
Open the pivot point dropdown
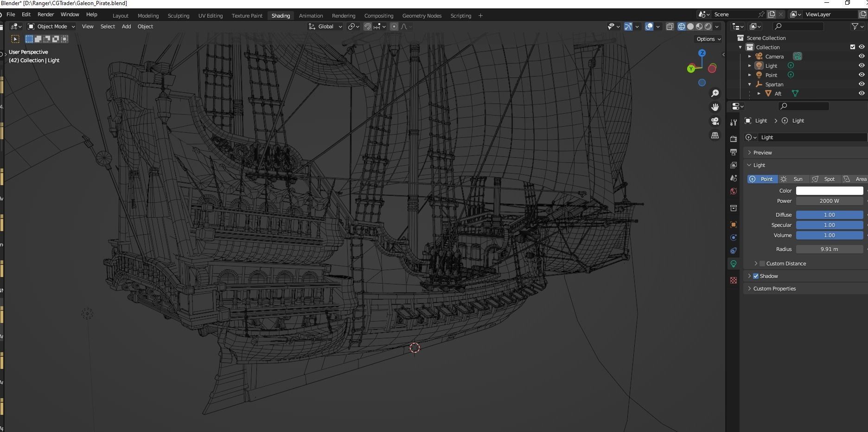pyautogui.click(x=354, y=26)
